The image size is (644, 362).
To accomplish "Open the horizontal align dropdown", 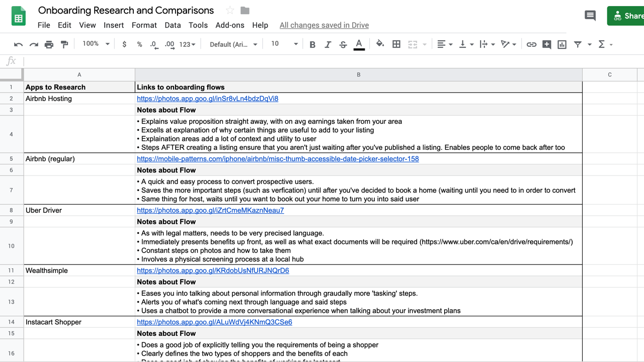I will coord(444,45).
